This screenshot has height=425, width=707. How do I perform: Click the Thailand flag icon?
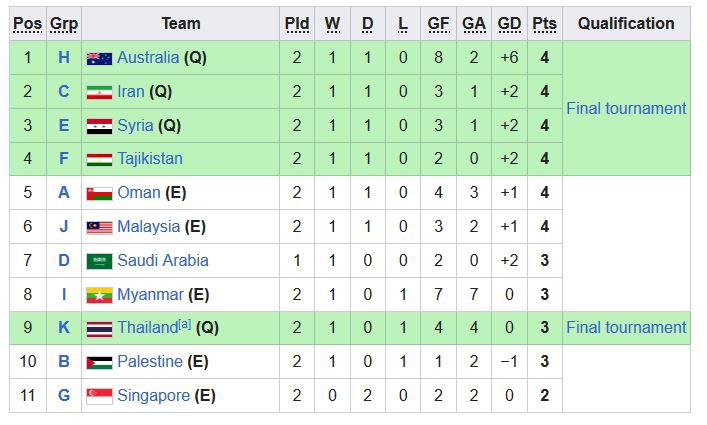coord(99,328)
